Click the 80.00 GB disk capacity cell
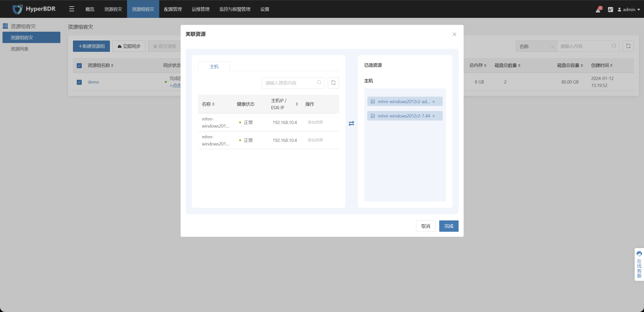This screenshot has width=644, height=312. [570, 82]
